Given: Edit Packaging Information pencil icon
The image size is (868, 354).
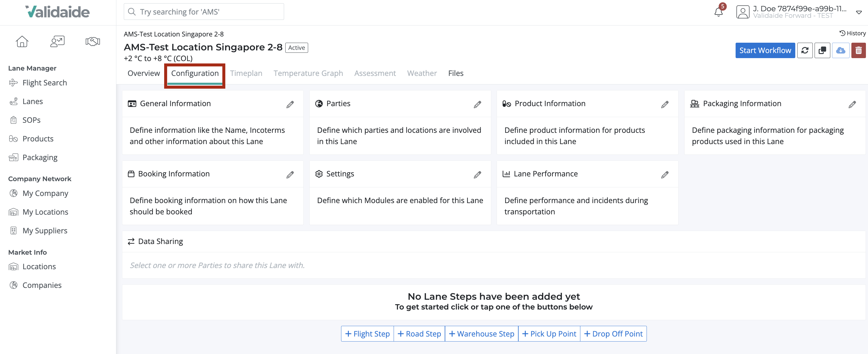Looking at the screenshot, I should click(x=852, y=104).
